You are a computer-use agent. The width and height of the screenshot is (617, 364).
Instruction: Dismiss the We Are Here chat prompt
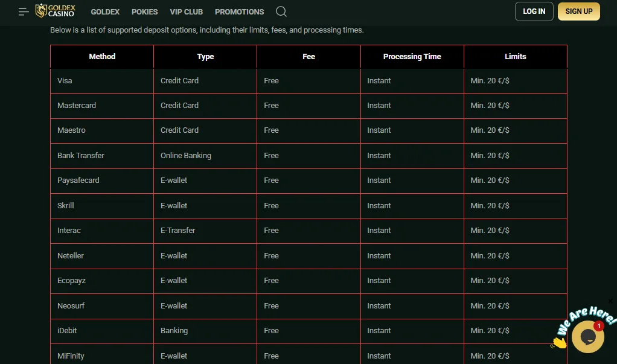click(610, 301)
